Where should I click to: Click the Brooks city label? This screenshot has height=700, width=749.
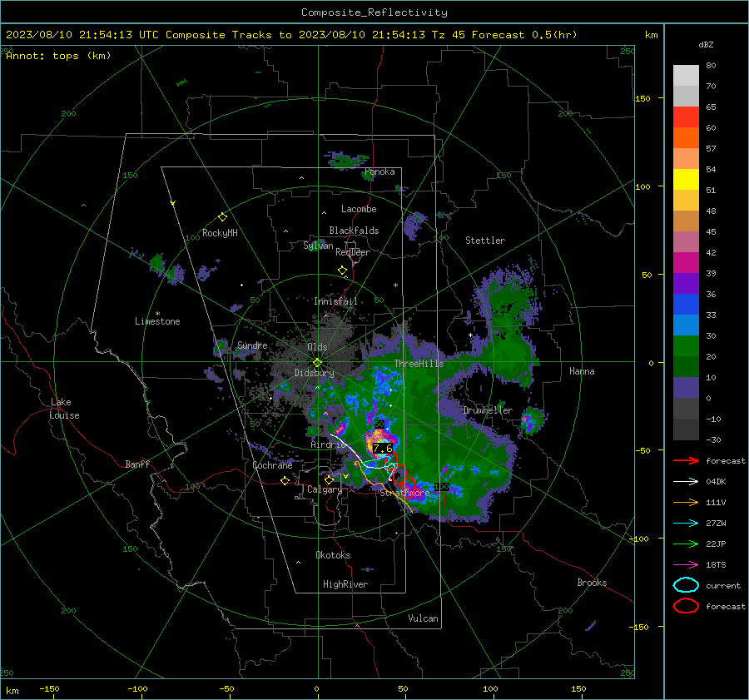[592, 583]
